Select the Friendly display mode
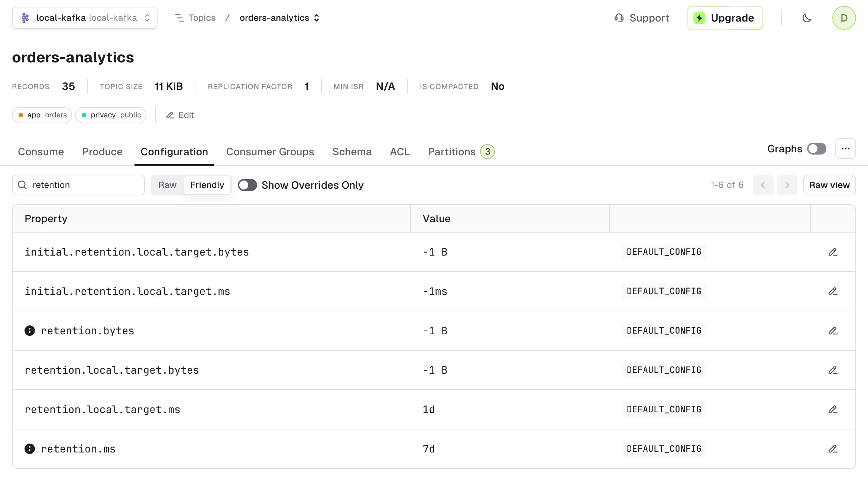 pyautogui.click(x=207, y=185)
